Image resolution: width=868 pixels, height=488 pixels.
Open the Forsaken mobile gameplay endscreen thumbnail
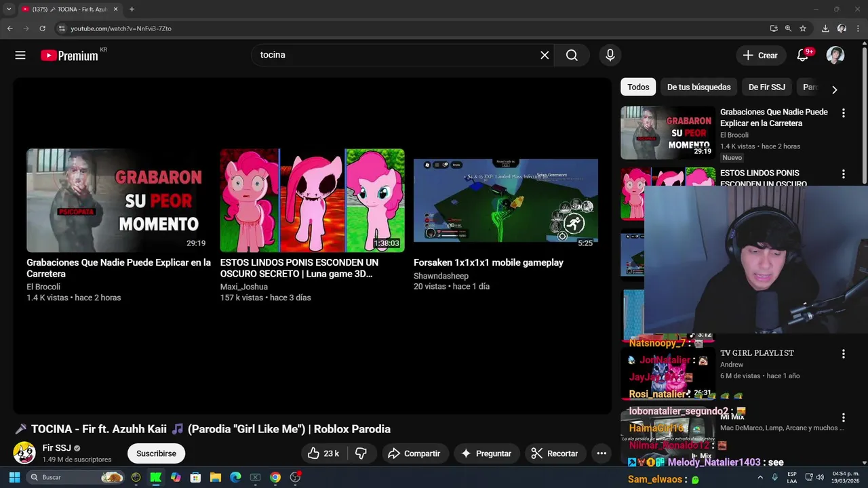(x=506, y=201)
